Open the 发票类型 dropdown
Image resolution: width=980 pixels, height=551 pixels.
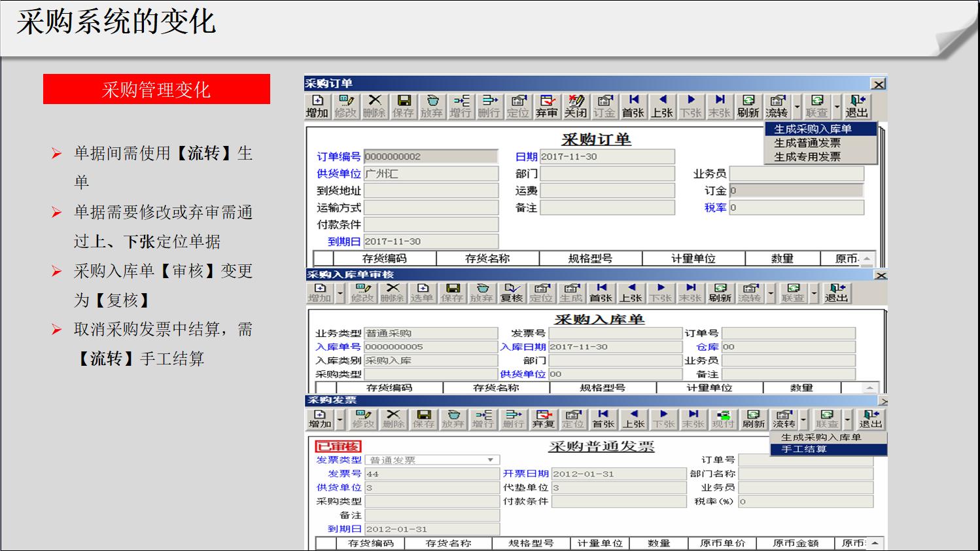coord(490,460)
